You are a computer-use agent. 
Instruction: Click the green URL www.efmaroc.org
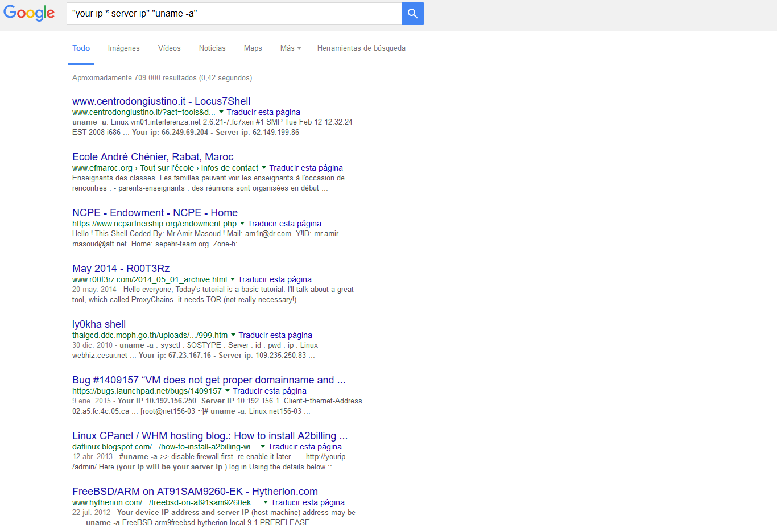[102, 168]
